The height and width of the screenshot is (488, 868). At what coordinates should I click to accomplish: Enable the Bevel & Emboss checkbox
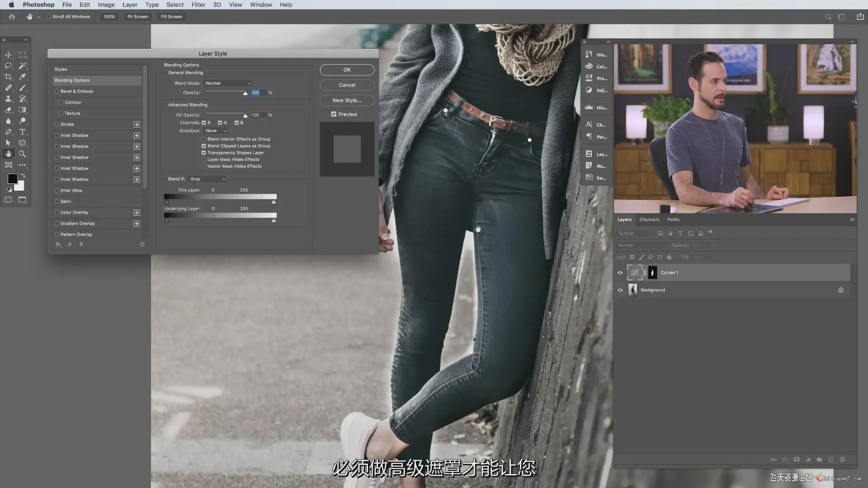(x=57, y=91)
